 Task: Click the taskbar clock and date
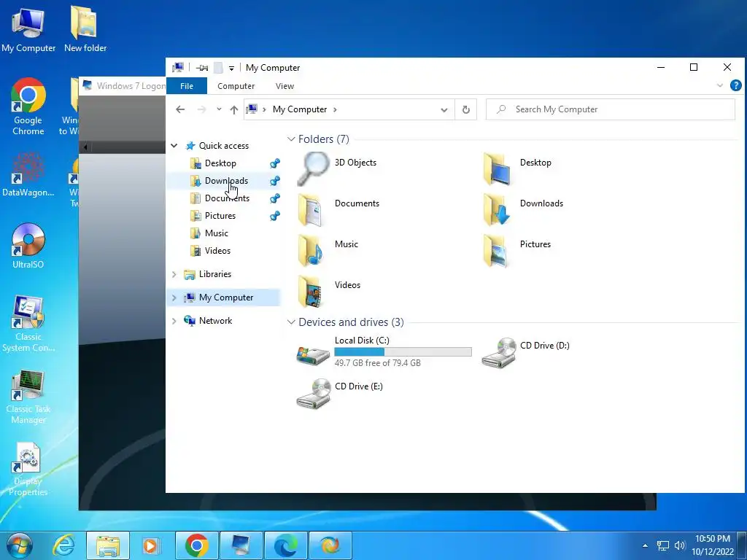point(713,545)
